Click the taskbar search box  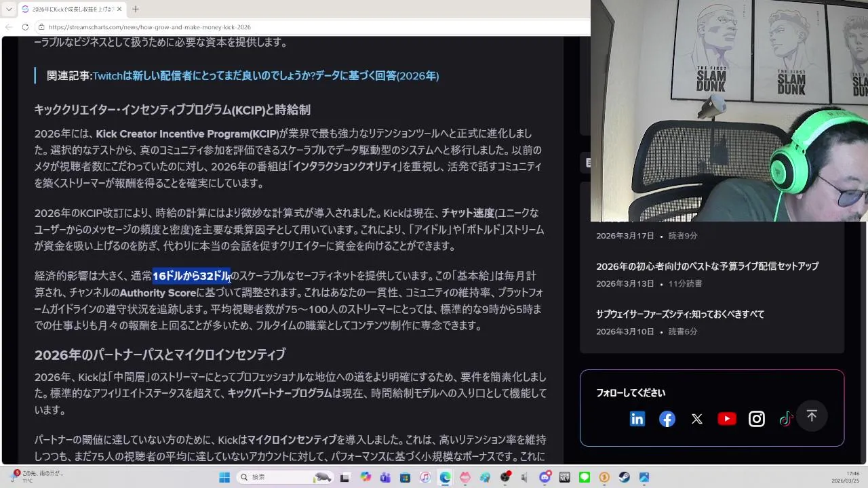(283, 477)
